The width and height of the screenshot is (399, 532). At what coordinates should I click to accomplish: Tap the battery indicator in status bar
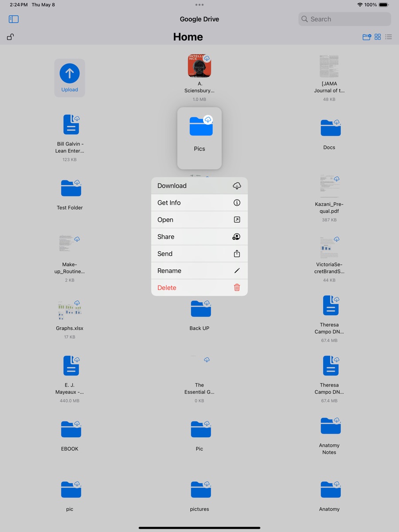(384, 5)
